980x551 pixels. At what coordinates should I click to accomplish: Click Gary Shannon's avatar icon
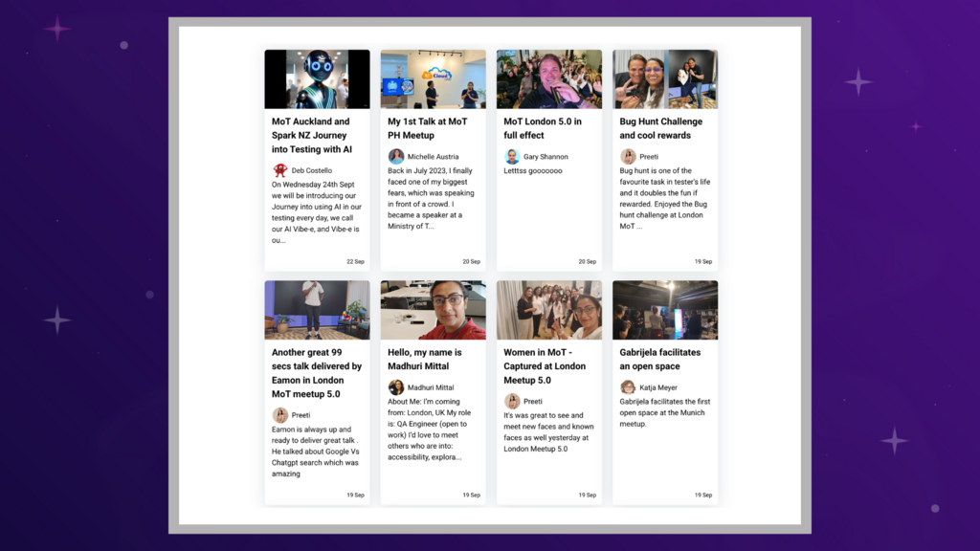[x=511, y=156]
